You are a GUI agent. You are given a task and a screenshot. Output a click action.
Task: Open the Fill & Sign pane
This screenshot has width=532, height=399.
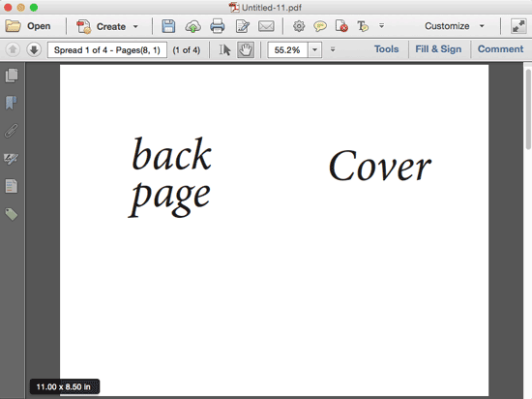pos(438,49)
